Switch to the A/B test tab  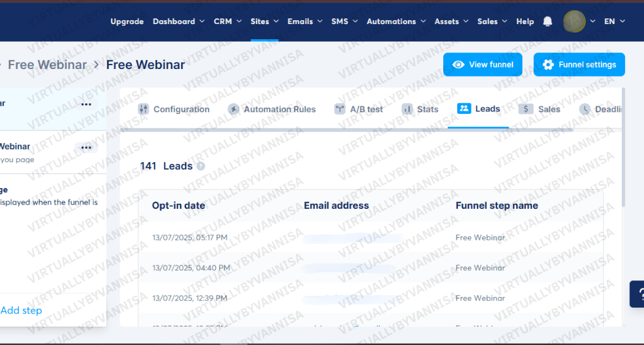click(358, 109)
